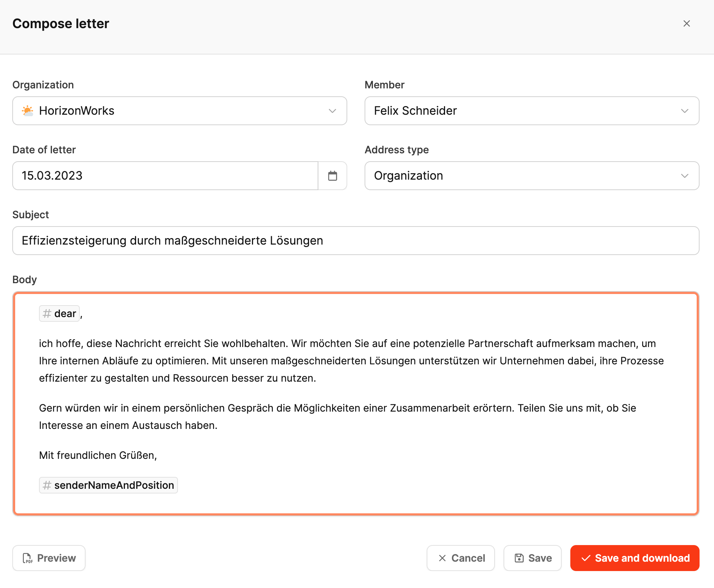The image size is (714, 588).
Task: Click the Address type label
Action: pyautogui.click(x=397, y=150)
